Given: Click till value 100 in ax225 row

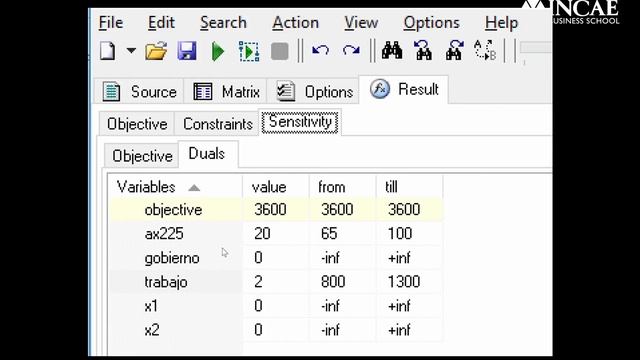Looking at the screenshot, I should (400, 234).
